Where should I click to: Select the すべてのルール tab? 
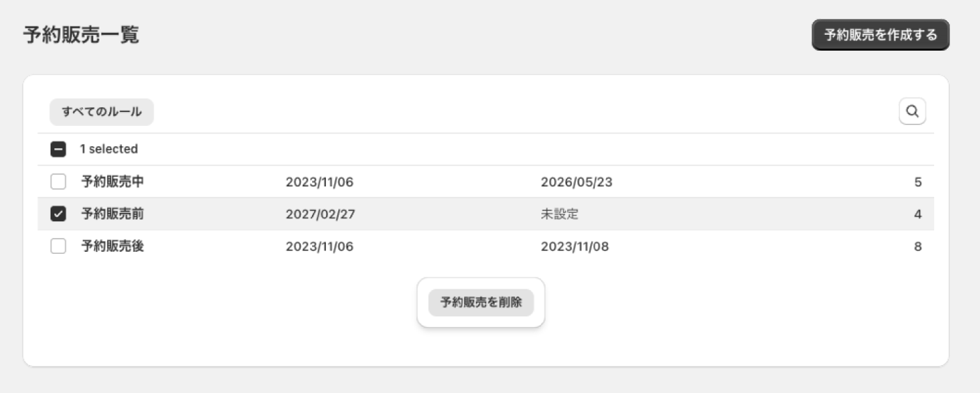pos(101,112)
